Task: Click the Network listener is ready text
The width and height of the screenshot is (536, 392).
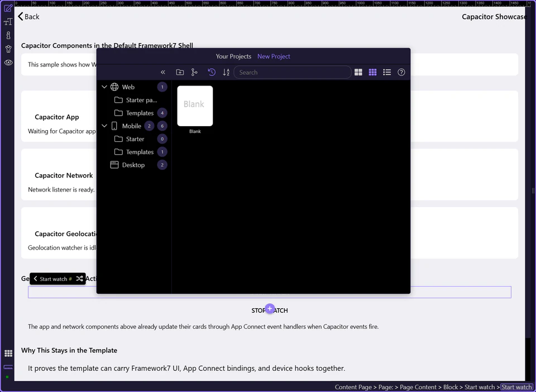Action: (61, 189)
